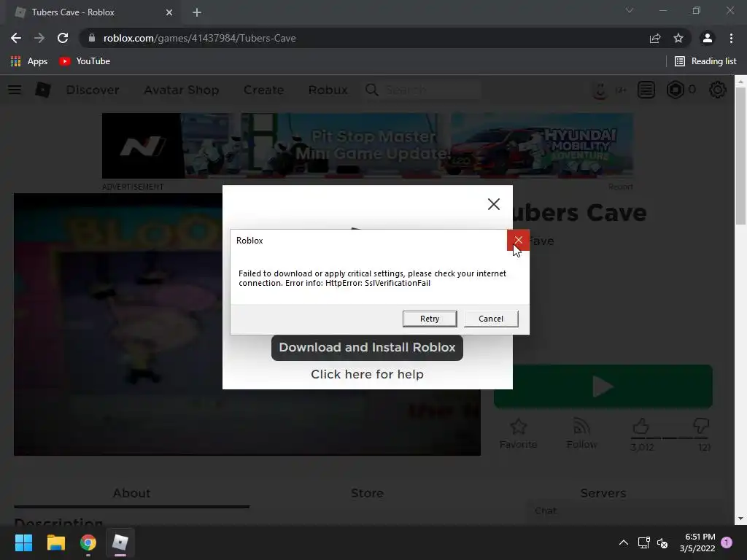
Task: Select the roblox.com URL in address bar
Action: [200, 38]
